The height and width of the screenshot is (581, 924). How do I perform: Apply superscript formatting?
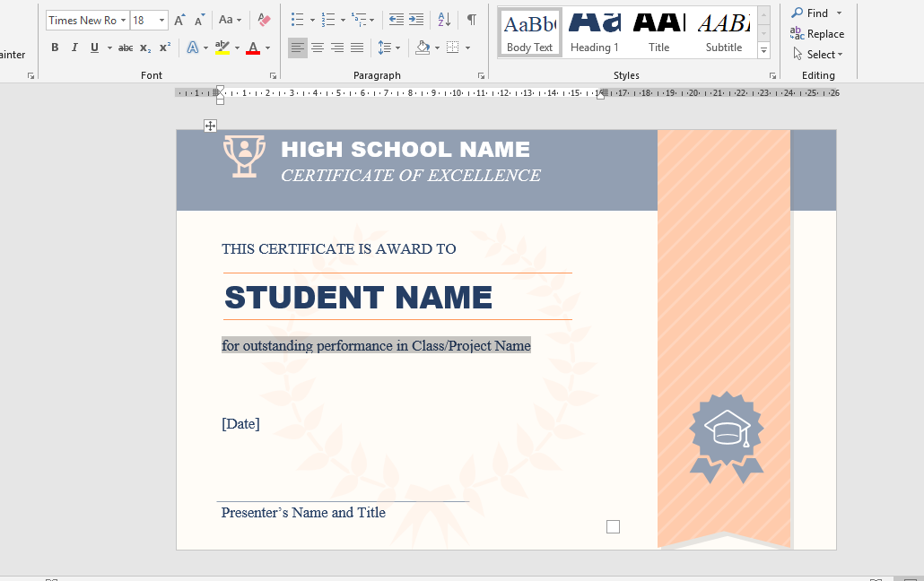click(162, 47)
